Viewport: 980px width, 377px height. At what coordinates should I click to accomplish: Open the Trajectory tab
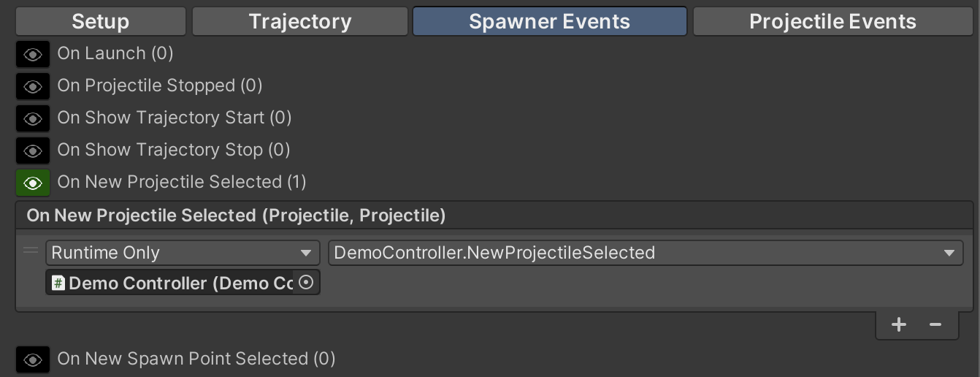coord(300,21)
